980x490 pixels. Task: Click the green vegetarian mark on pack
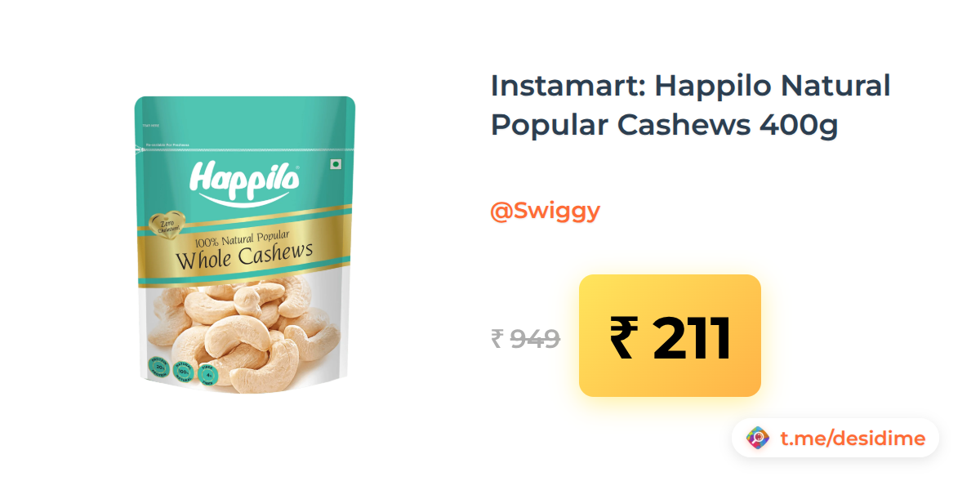pos(334,164)
